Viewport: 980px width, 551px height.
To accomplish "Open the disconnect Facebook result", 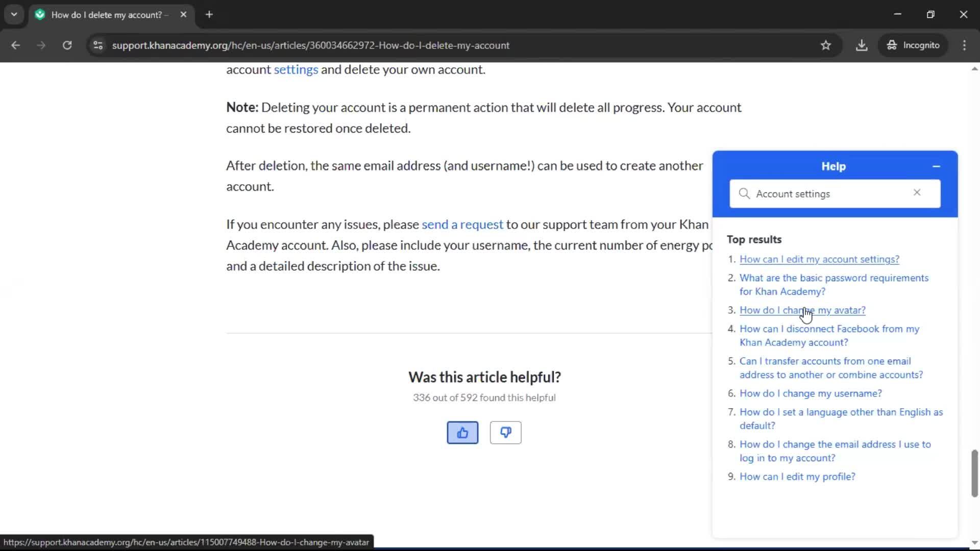I will (829, 336).
